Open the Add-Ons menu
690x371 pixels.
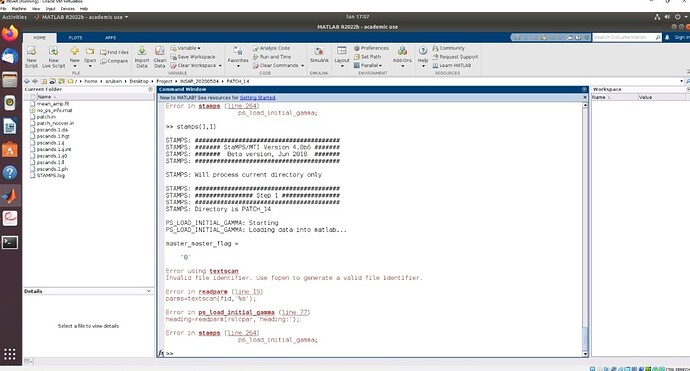pyautogui.click(x=402, y=57)
